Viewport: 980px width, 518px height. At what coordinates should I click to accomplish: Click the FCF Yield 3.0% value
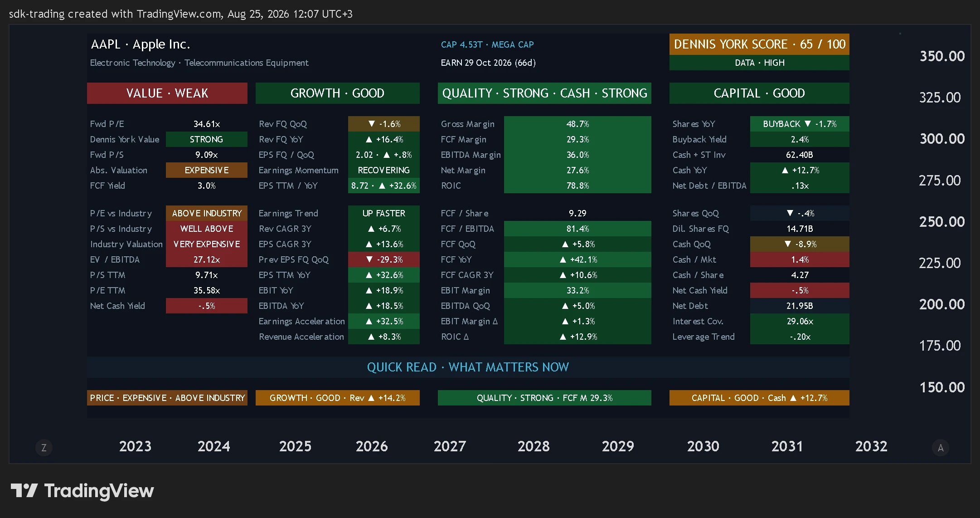click(x=207, y=186)
